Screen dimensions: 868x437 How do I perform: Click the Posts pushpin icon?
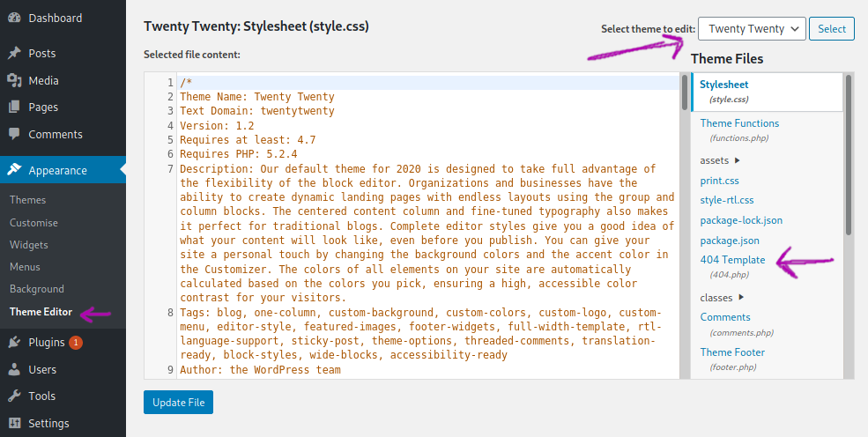[14, 53]
